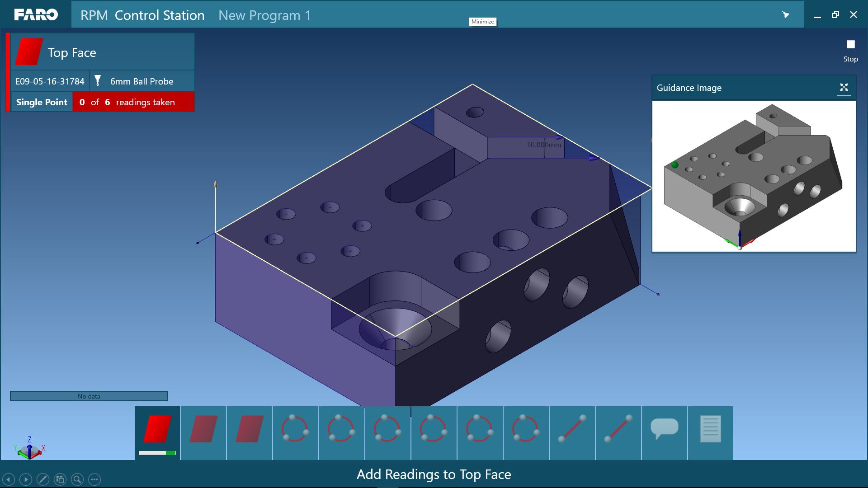Select the first line measurement step
The image size is (868, 488).
click(572, 429)
